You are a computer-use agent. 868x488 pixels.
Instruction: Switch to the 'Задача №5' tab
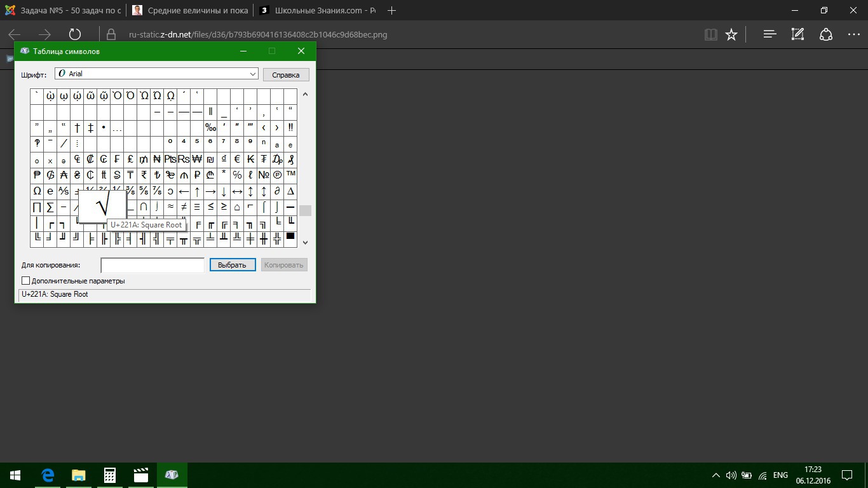point(62,11)
